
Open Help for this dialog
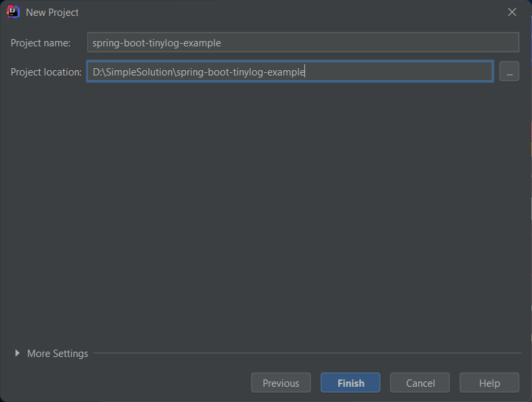[489, 383]
